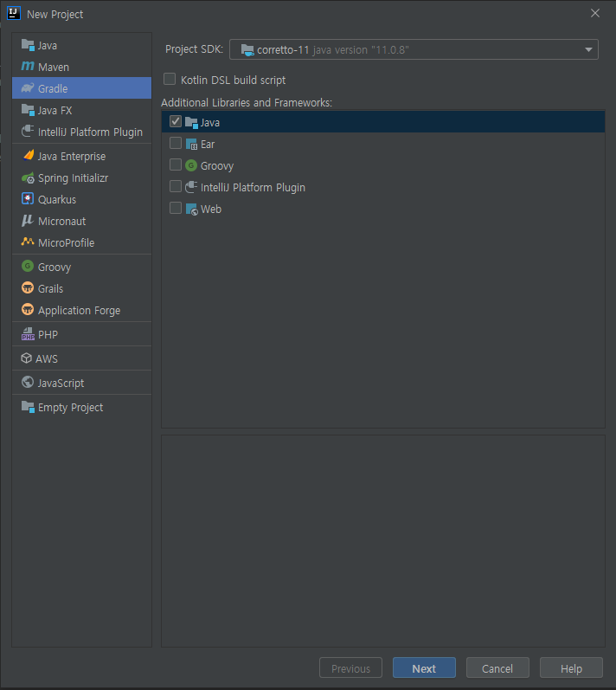Click the corretto-11 java version text
Screen dimensions: 616x690
point(333,50)
